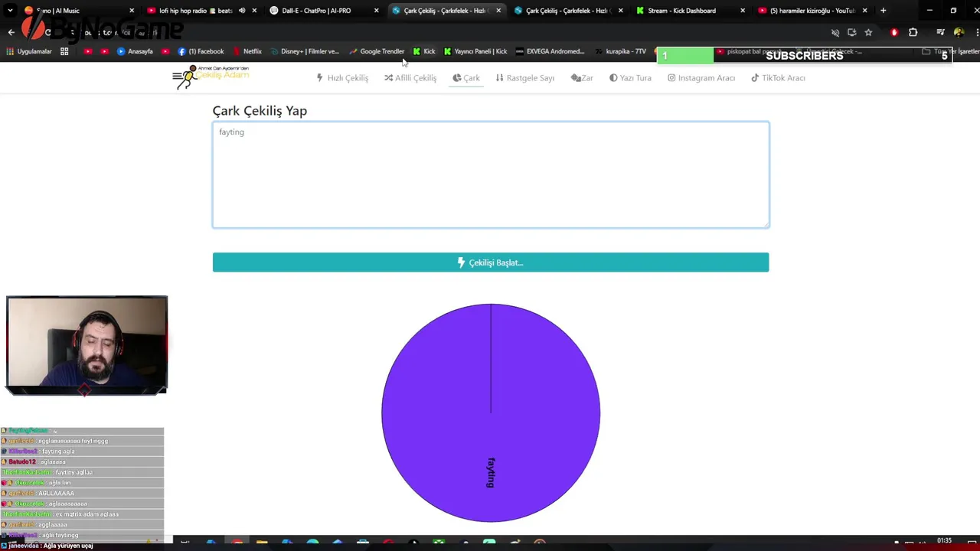Open TikTok Aracı link

778,78
